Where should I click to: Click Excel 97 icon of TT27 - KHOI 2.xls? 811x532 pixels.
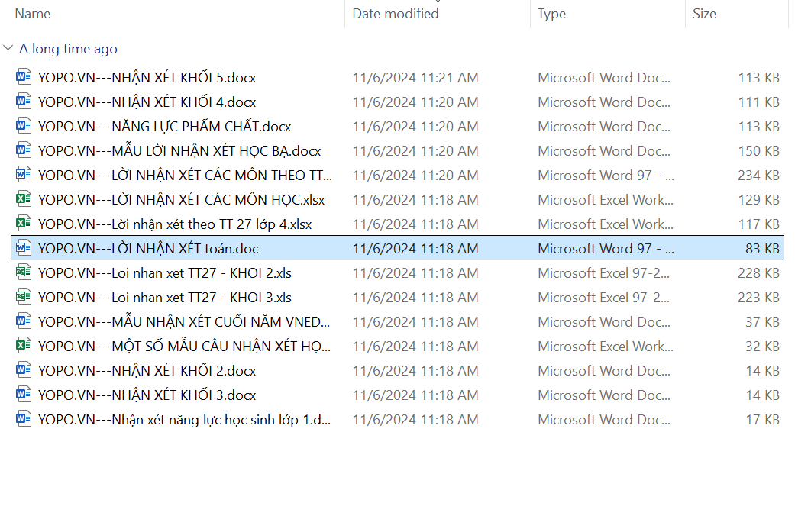(x=24, y=273)
